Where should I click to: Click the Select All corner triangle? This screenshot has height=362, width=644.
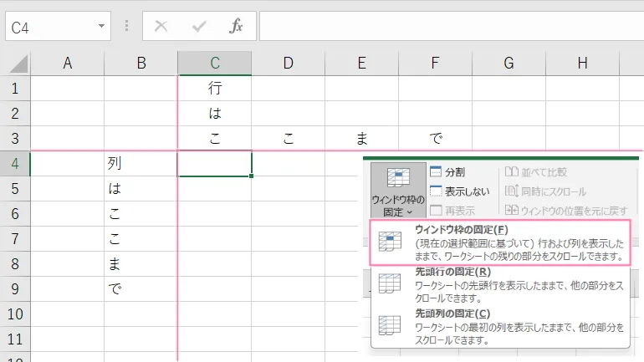pos(18,64)
